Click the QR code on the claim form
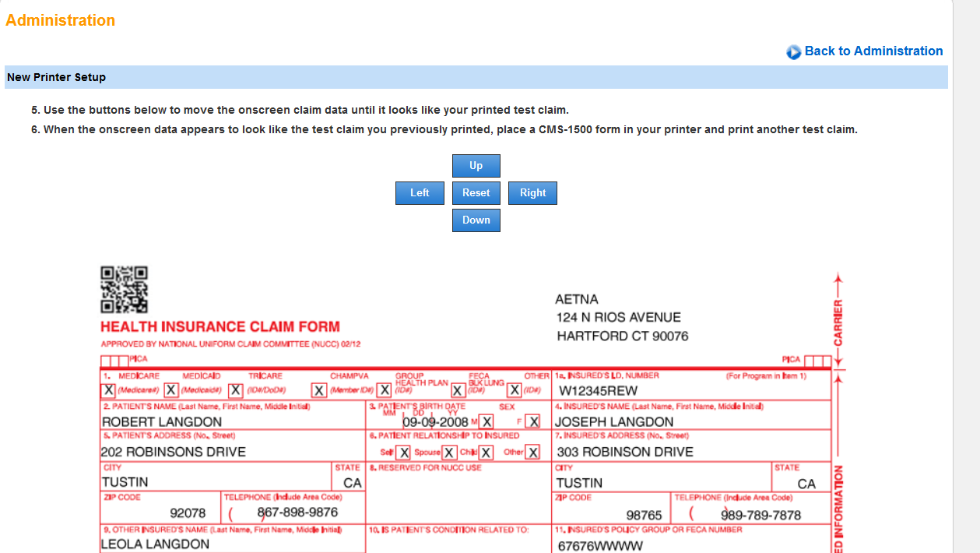Viewport: 980px width, 553px height. click(x=124, y=290)
